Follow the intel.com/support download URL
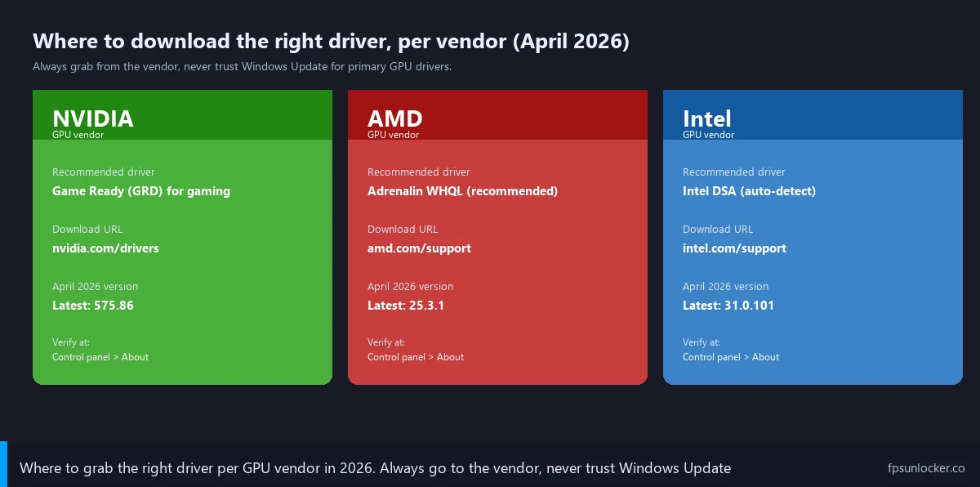This screenshot has height=487, width=980. point(734,248)
